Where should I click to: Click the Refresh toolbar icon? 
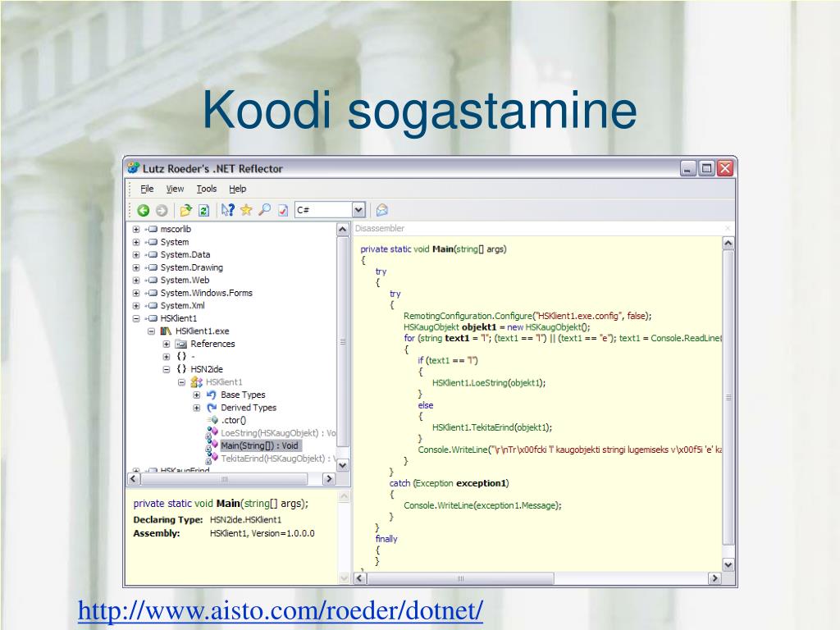coord(203,211)
